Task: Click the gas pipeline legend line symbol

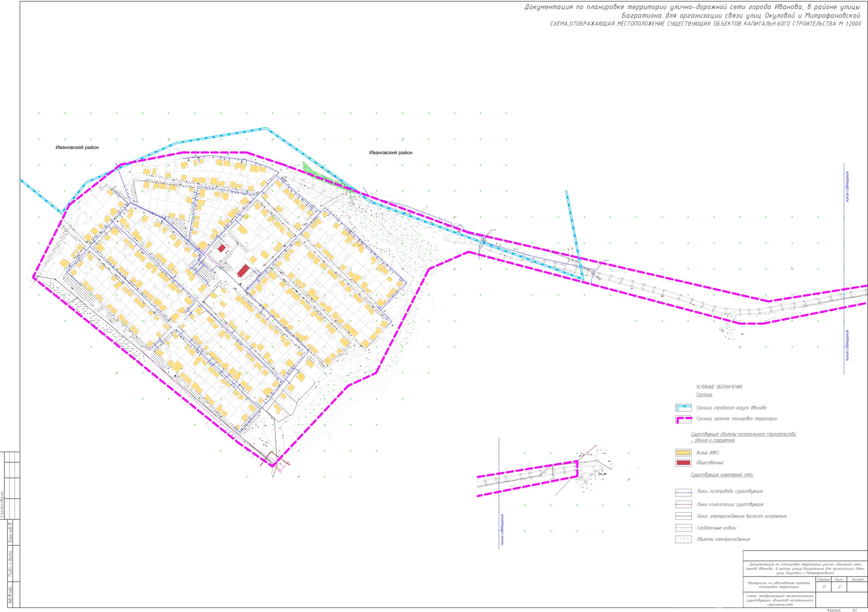Action: [683, 492]
